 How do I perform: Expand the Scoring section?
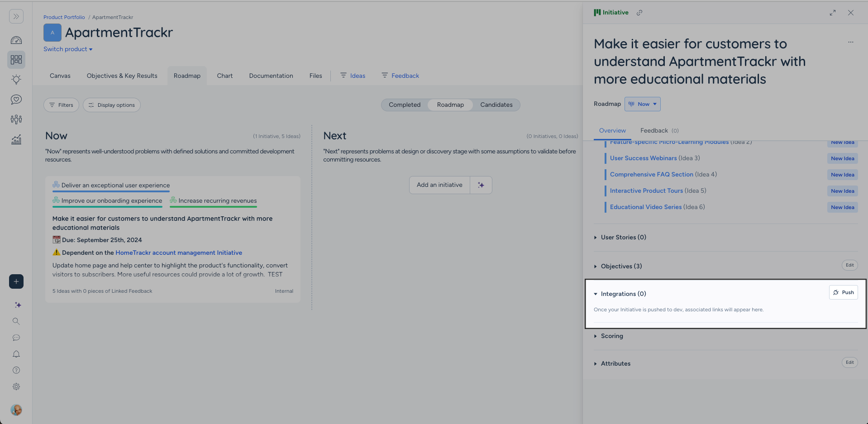(609, 336)
